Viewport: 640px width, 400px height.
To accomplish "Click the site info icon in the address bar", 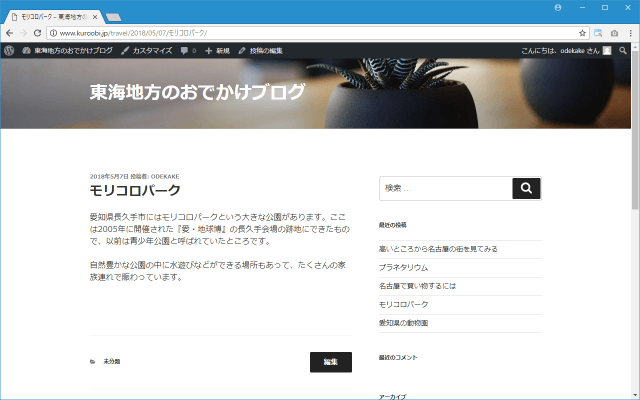I will coord(53,33).
